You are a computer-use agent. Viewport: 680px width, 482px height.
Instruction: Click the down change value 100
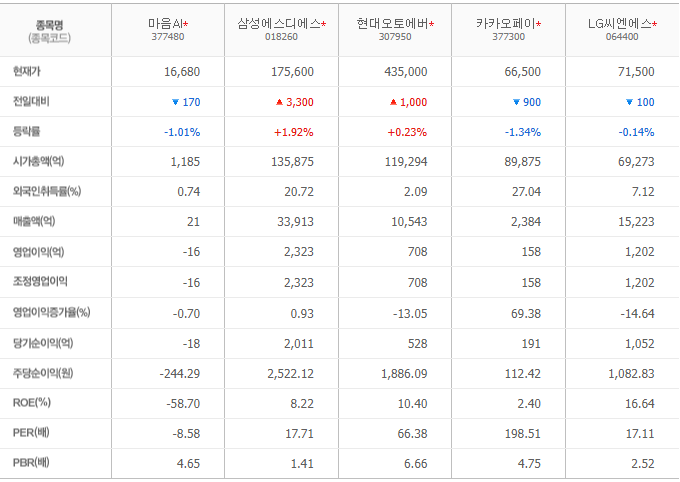click(x=645, y=102)
